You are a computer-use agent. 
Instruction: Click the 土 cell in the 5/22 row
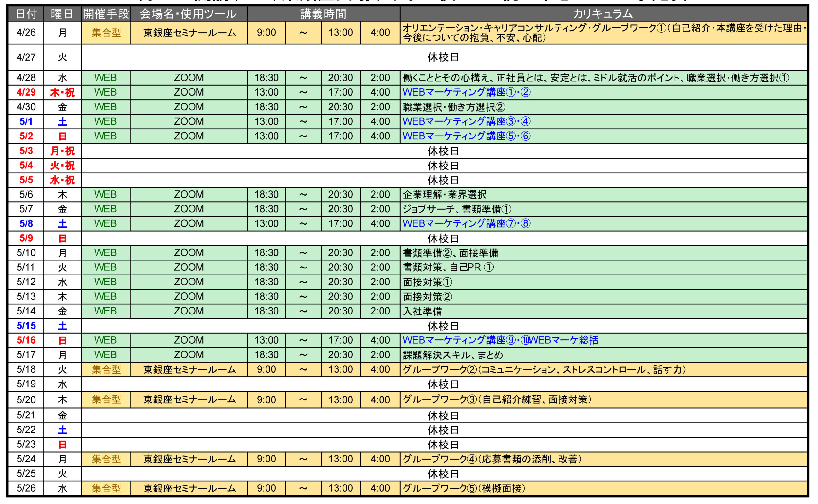(x=62, y=430)
